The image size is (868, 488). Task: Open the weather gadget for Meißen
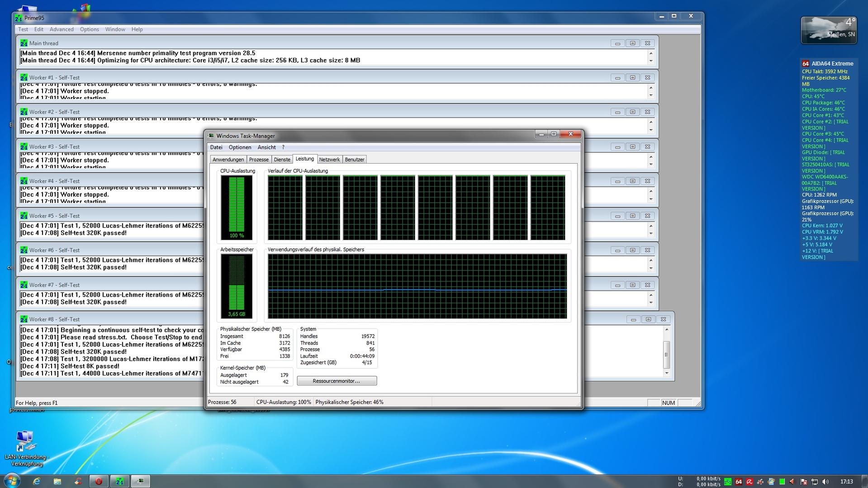point(829,30)
